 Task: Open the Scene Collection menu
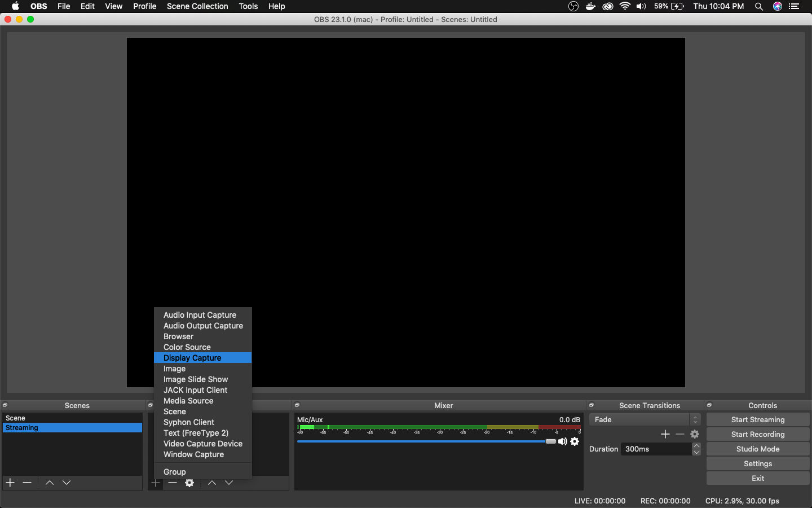(x=197, y=6)
